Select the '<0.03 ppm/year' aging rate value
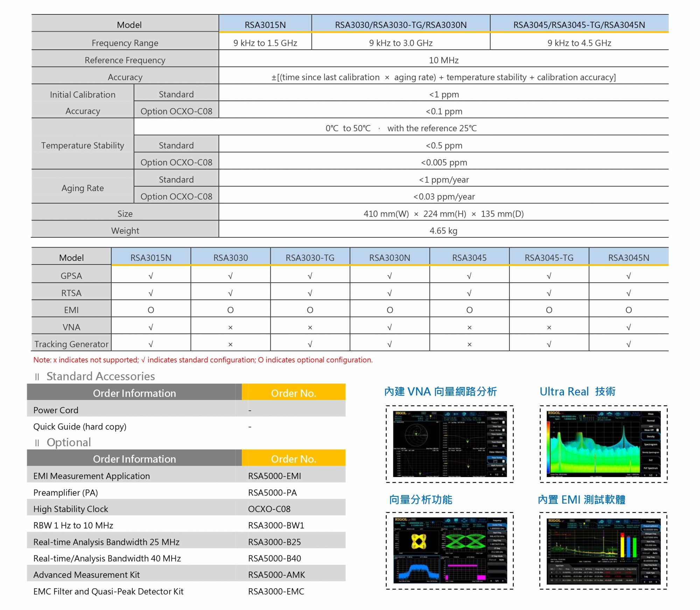This screenshot has height=610, width=700. [x=444, y=196]
